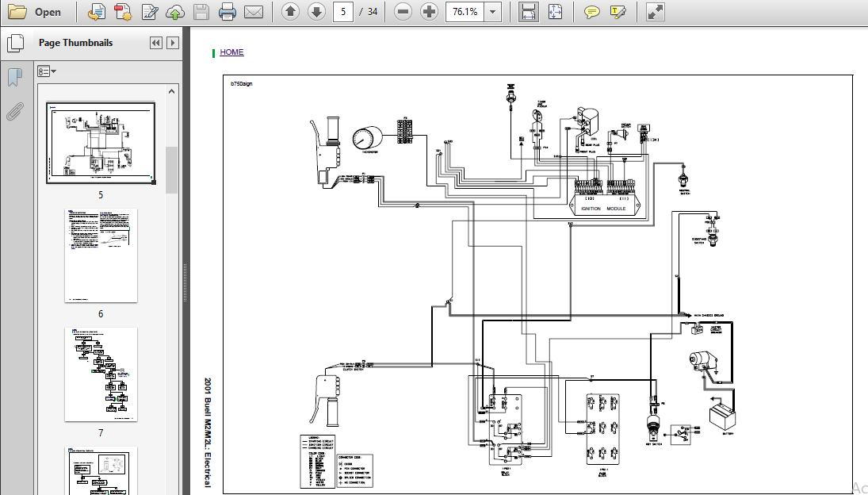Click the total pages text 34
Viewport: 868px width, 495px height.
pyautogui.click(x=373, y=12)
